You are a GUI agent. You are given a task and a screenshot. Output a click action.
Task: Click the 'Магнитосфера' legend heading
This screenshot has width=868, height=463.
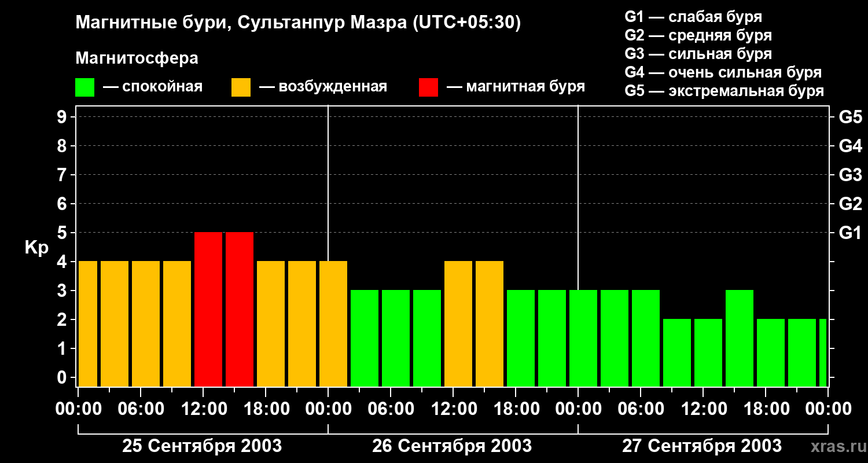[x=137, y=58]
